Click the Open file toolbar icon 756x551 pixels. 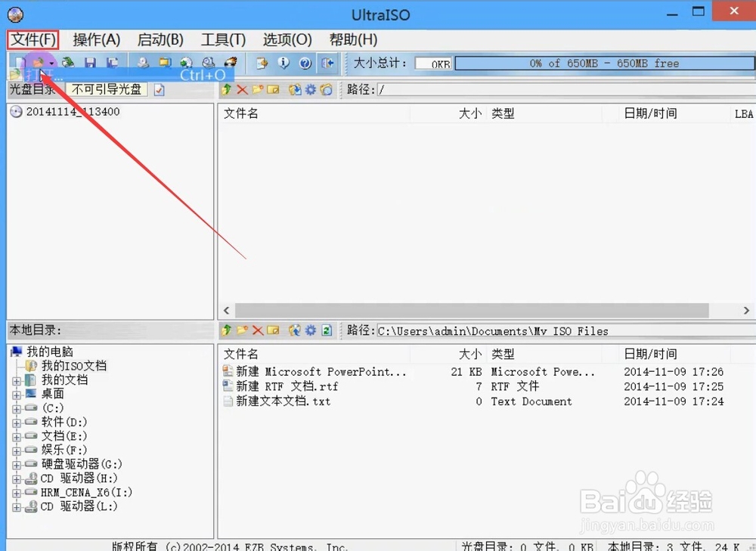click(x=39, y=63)
